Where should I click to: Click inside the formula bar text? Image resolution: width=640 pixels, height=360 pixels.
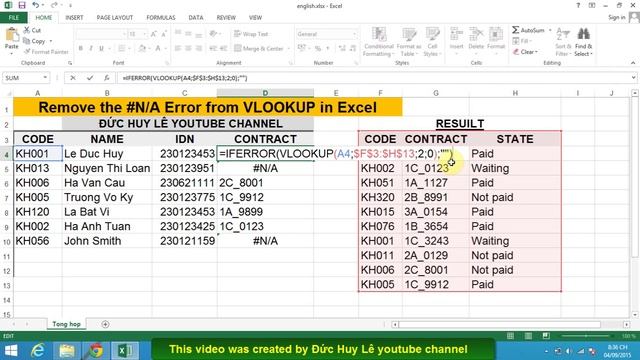pos(185,78)
